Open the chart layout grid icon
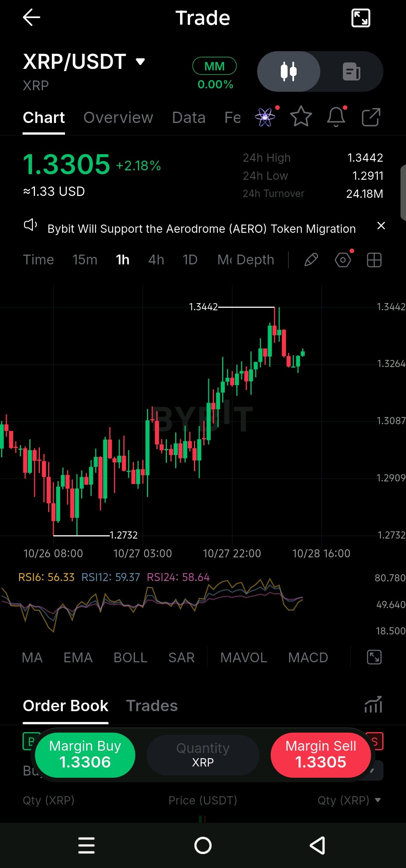 click(x=374, y=260)
